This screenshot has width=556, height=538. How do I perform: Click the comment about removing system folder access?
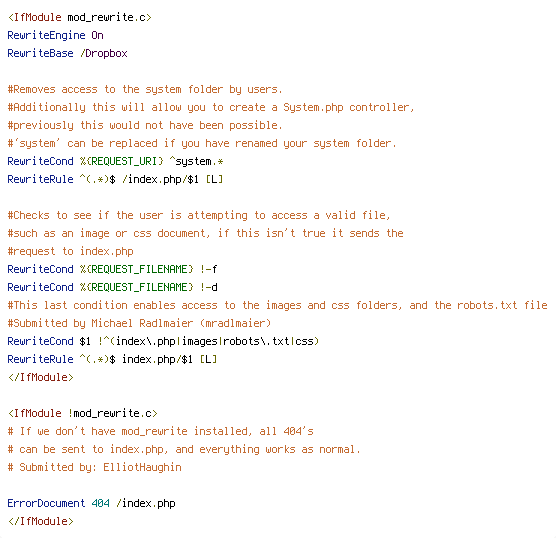tap(145, 89)
